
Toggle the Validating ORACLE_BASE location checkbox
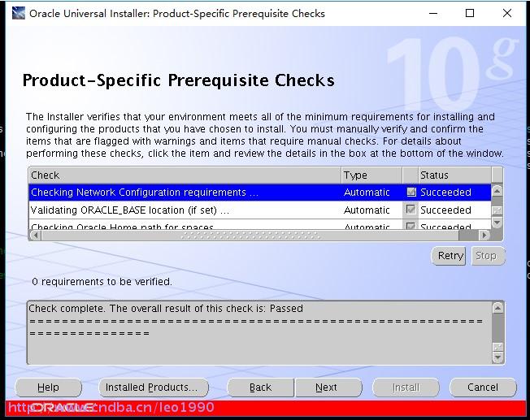[x=411, y=210]
